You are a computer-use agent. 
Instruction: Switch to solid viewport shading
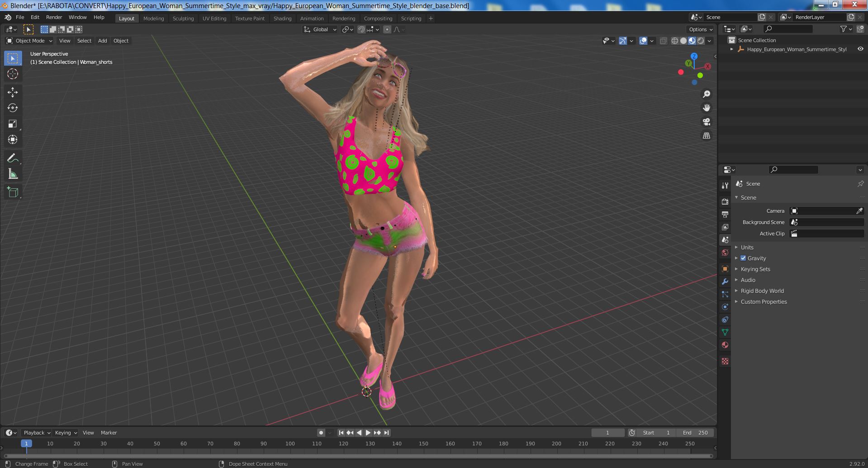(x=683, y=41)
